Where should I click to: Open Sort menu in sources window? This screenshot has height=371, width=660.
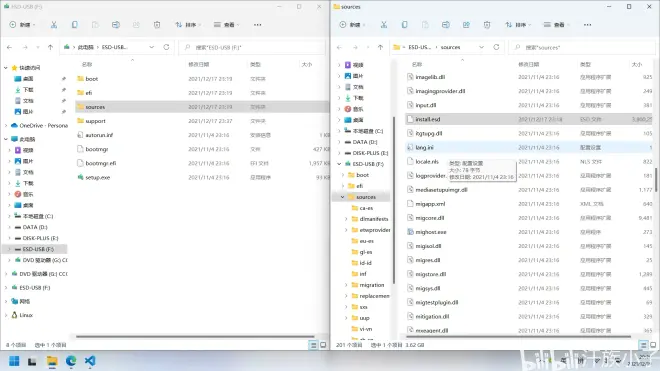coord(518,25)
